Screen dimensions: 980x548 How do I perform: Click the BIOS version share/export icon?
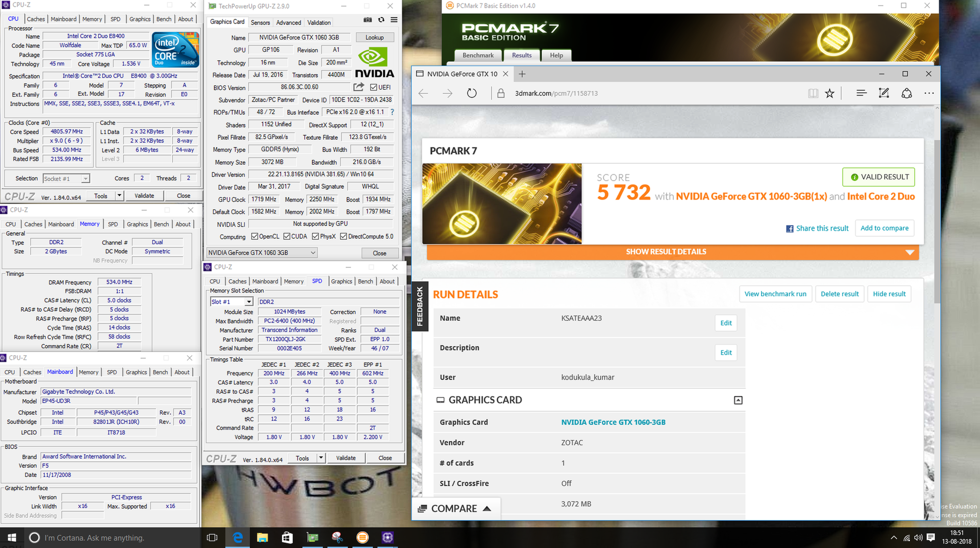(359, 87)
